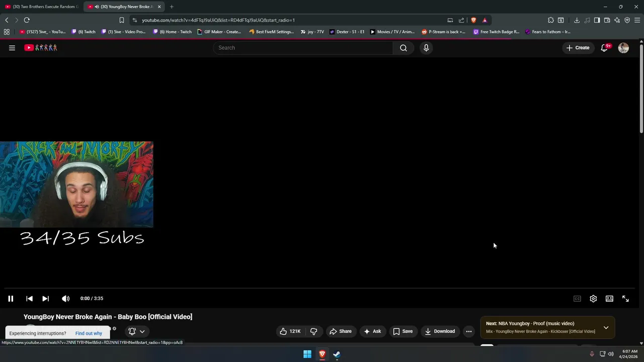Screen dimensions: 644x362
Task: Click the share page icon in address bar
Action: 461,20
